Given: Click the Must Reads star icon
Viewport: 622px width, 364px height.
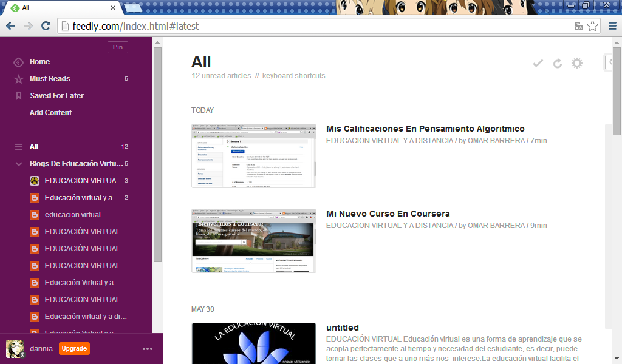Looking at the screenshot, I should point(19,79).
